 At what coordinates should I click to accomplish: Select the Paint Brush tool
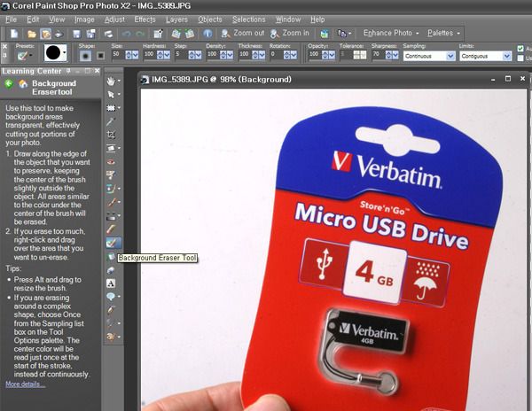point(111,202)
